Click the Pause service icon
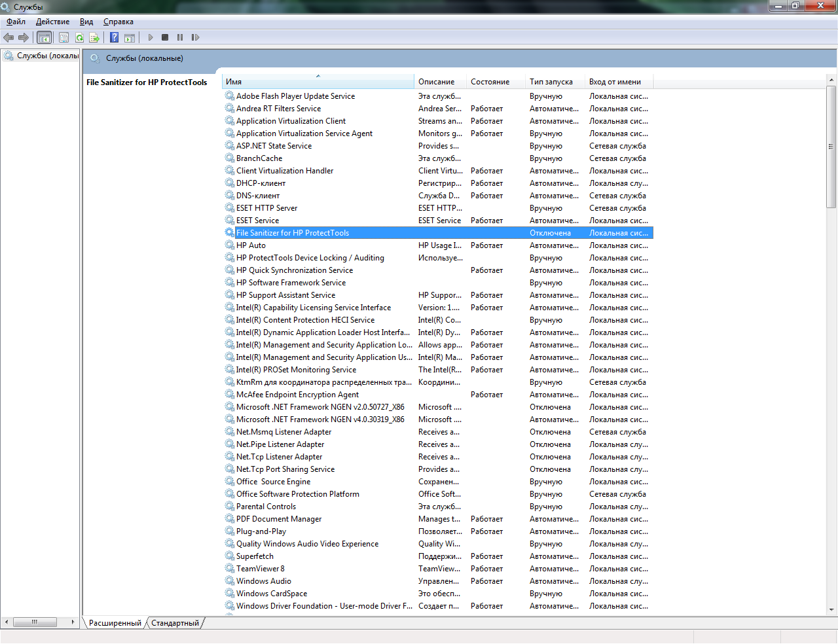838x644 pixels. pos(180,37)
